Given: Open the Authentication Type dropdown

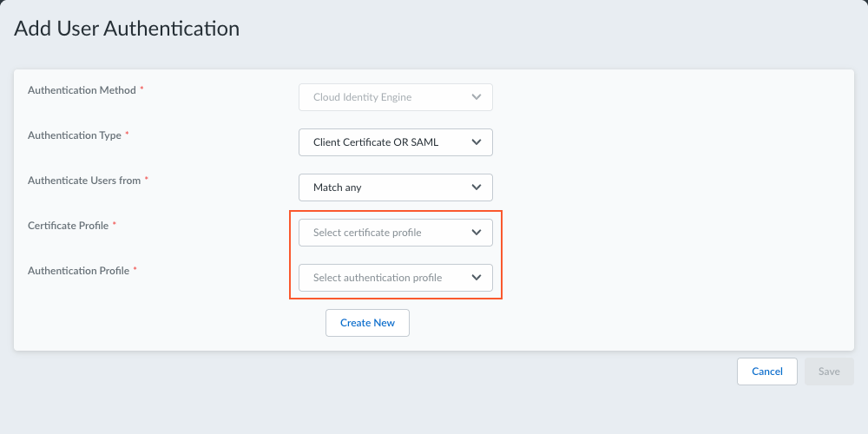Looking at the screenshot, I should click(395, 142).
